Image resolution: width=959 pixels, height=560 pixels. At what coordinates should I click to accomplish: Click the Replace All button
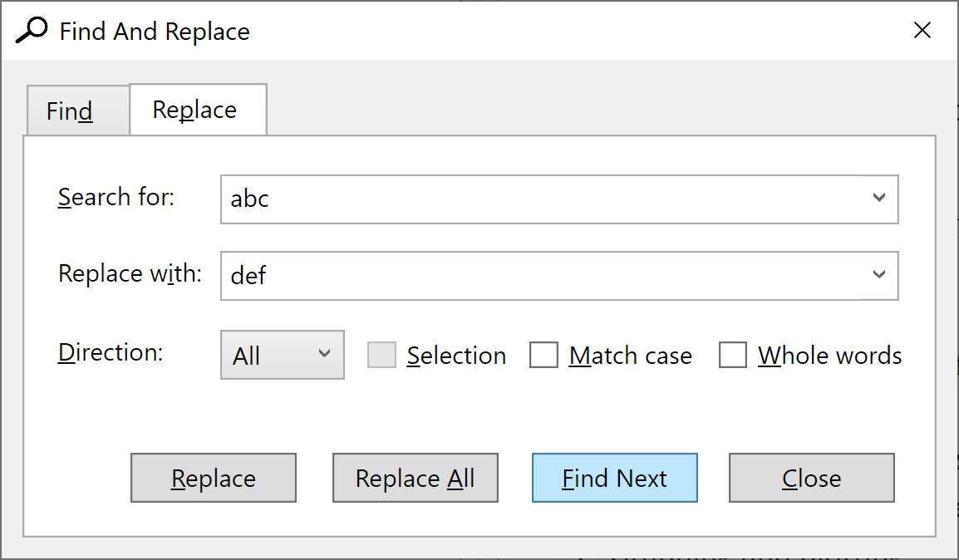pyautogui.click(x=415, y=478)
